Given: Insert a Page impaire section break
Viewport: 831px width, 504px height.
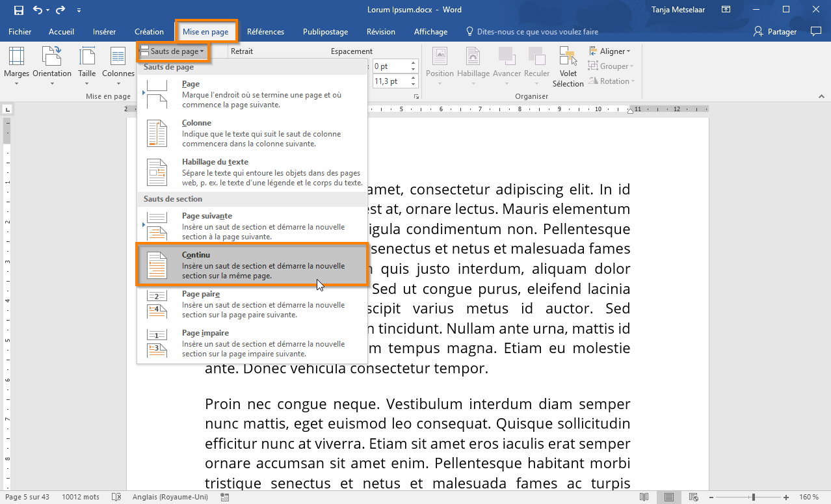Looking at the screenshot, I should (252, 343).
